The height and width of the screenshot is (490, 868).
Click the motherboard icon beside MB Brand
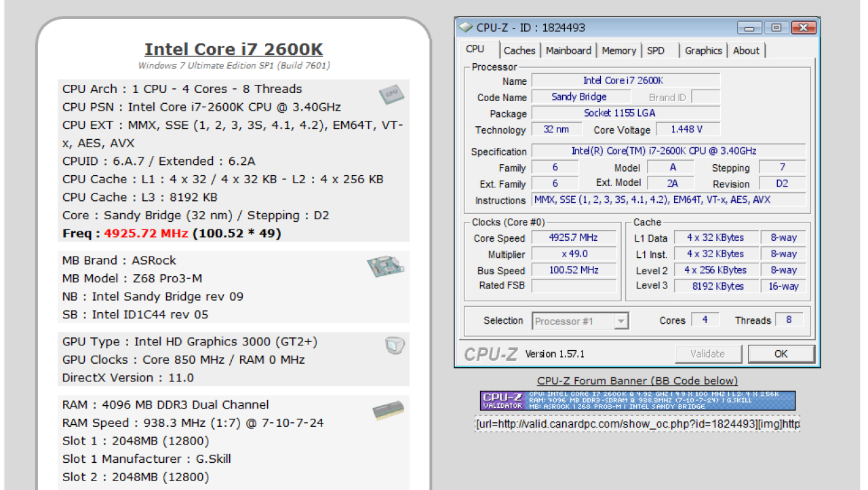(x=386, y=267)
